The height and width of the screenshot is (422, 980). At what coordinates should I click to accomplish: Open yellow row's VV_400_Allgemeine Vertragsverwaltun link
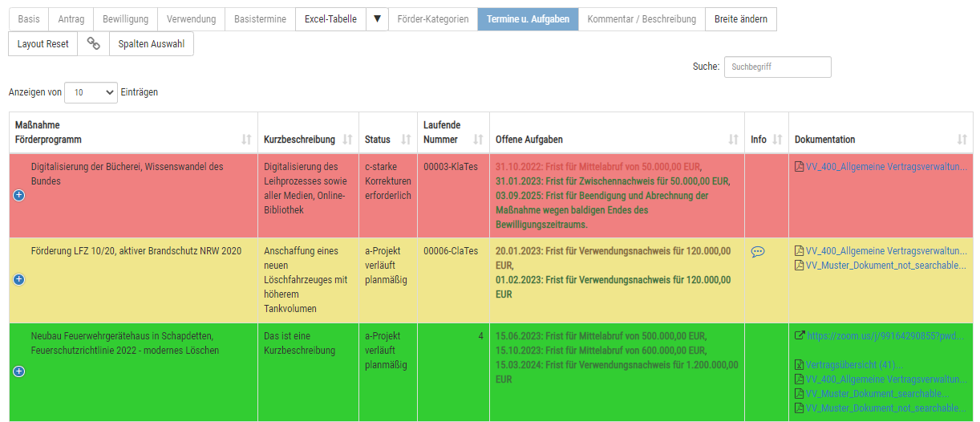pos(886,251)
